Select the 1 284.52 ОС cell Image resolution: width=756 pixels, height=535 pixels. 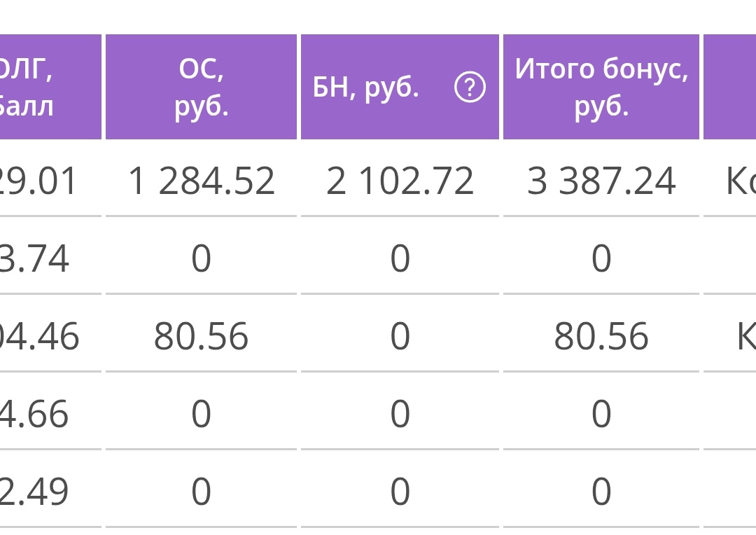(x=201, y=181)
